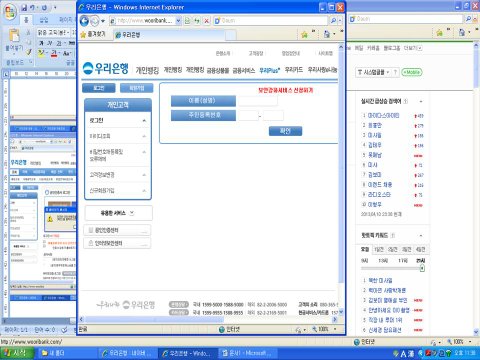Click the Windows Start 시작 button

pyautogui.click(x=17, y=353)
